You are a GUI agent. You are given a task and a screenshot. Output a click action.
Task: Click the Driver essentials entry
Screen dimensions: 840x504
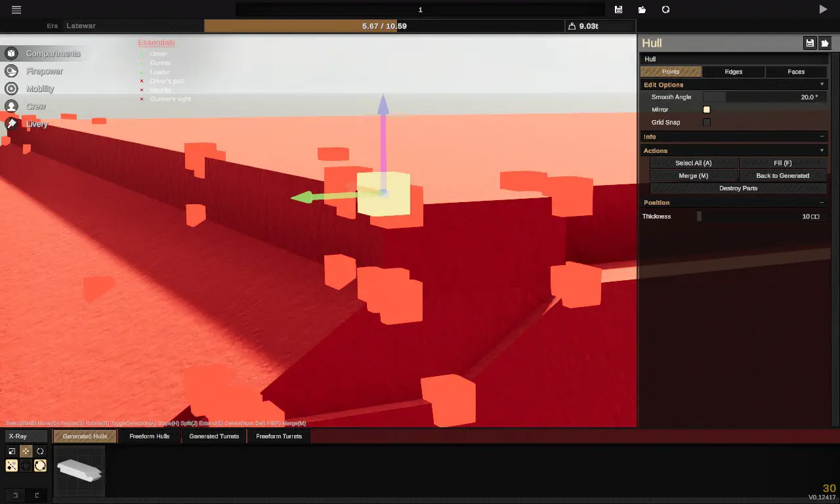158,54
